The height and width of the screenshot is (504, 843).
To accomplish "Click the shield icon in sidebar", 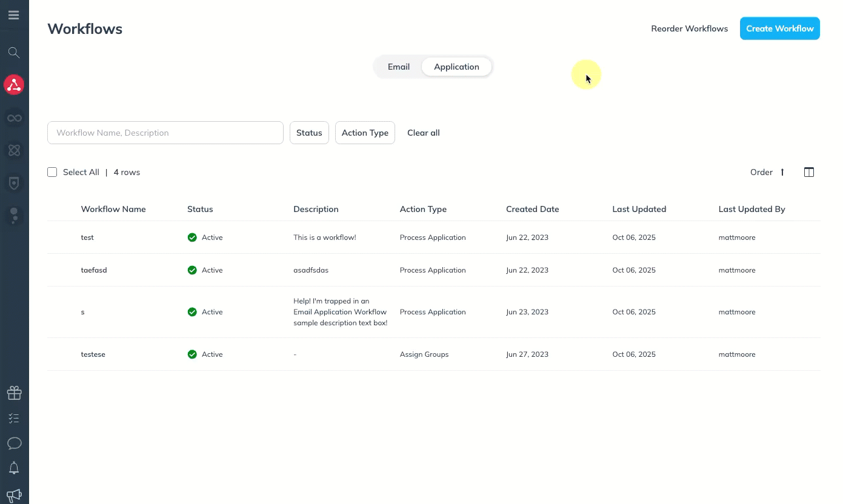I will coord(14,182).
